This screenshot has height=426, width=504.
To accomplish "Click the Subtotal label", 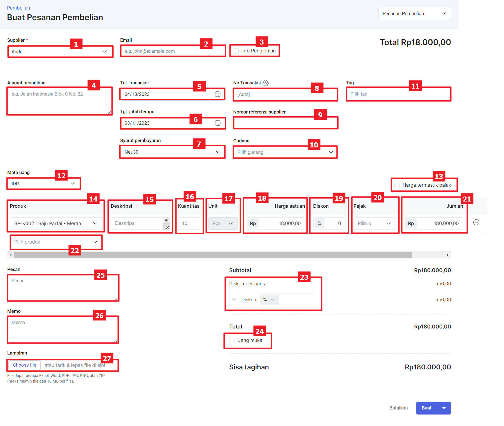I will [240, 270].
